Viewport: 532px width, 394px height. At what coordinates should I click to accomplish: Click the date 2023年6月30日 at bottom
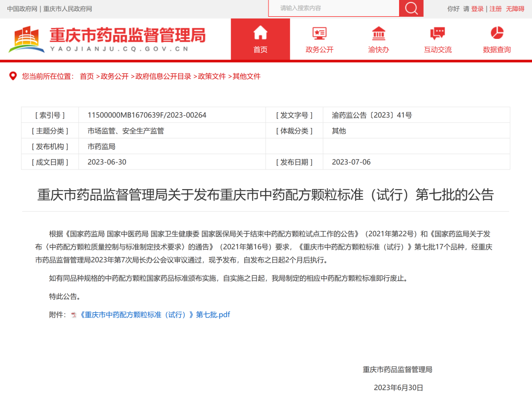pyautogui.click(x=399, y=388)
